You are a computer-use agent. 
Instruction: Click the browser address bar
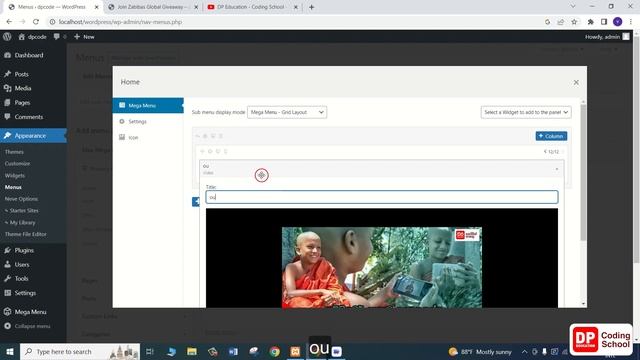[x=294, y=22]
